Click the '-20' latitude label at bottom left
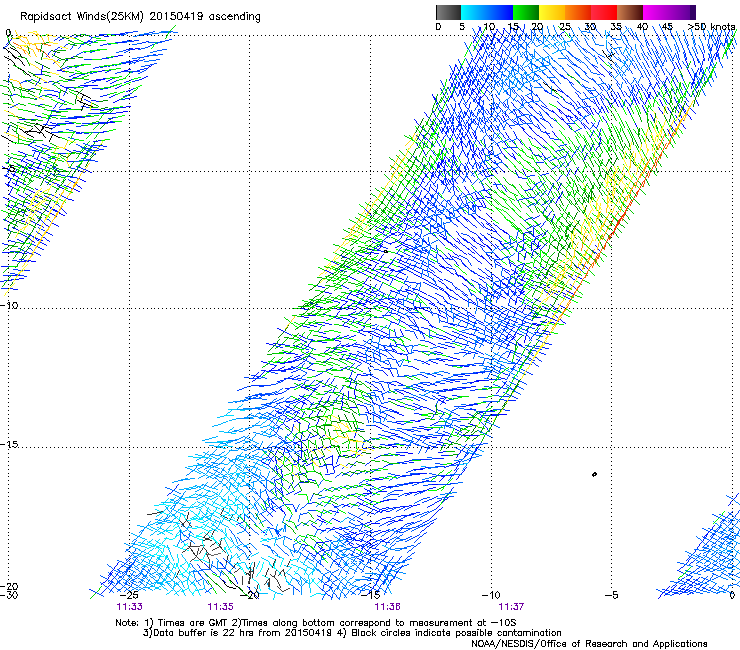This screenshot has width=740, height=650. pos(9,587)
